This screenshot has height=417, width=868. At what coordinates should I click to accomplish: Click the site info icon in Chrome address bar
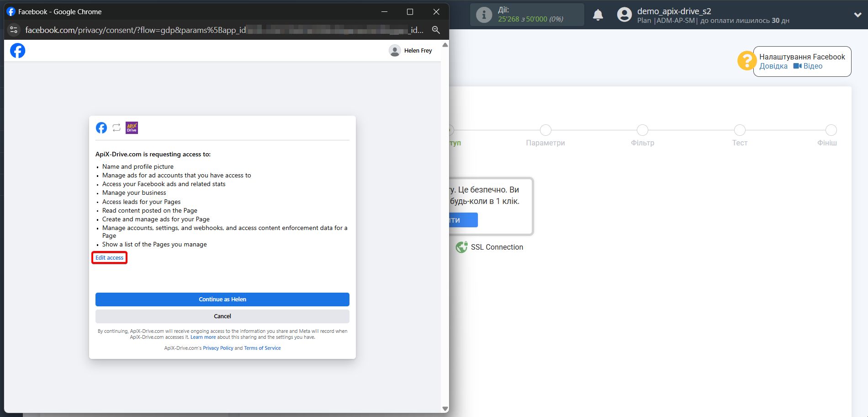tap(14, 30)
